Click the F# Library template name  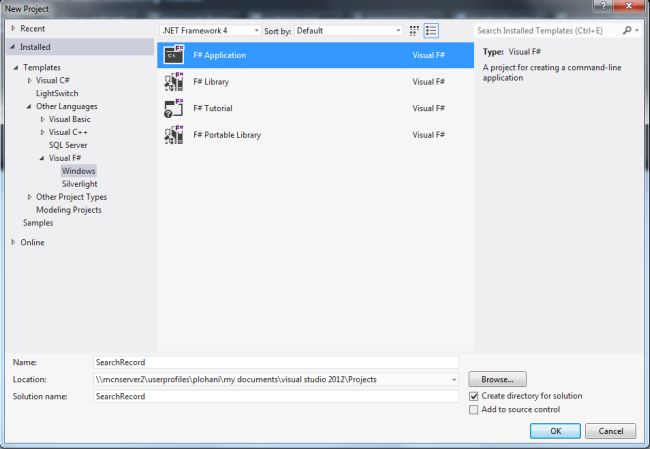pyautogui.click(x=211, y=82)
